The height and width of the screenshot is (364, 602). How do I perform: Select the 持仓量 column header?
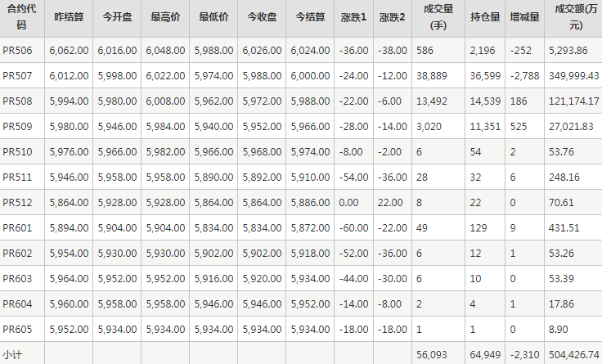485,17
